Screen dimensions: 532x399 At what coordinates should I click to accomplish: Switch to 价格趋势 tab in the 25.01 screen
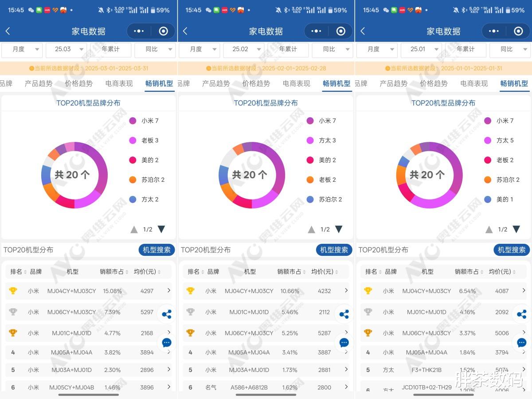(434, 83)
